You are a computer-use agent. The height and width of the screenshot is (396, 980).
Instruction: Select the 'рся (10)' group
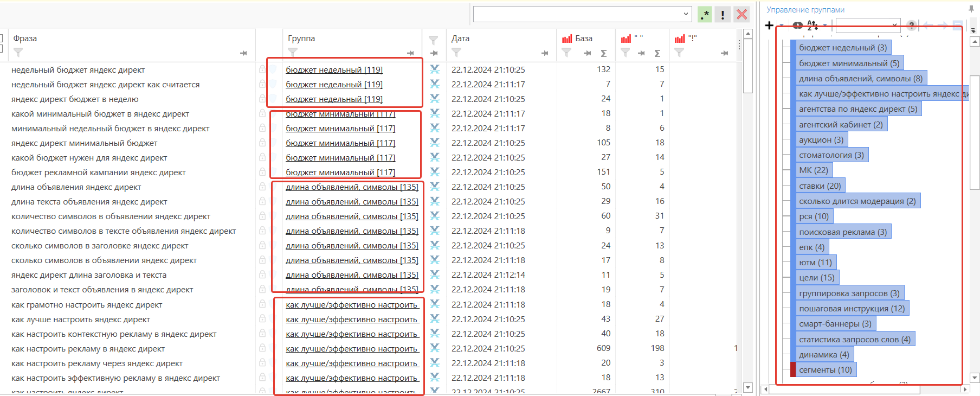(814, 216)
